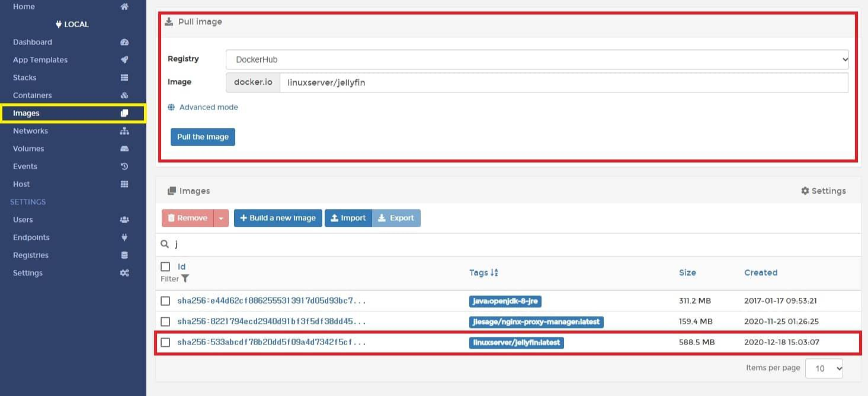Image resolution: width=868 pixels, height=396 pixels.
Task: Open image sha256:8221794ecd2940d91bf3...
Action: pyautogui.click(x=272, y=321)
